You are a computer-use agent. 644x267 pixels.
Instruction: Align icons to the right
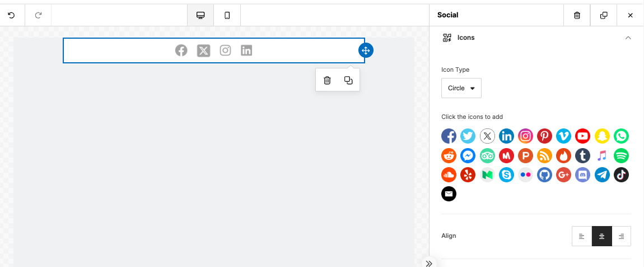pos(622,236)
